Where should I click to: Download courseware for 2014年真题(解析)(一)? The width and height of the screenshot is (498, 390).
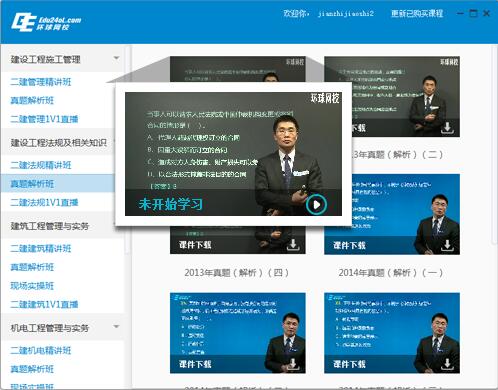(447, 245)
